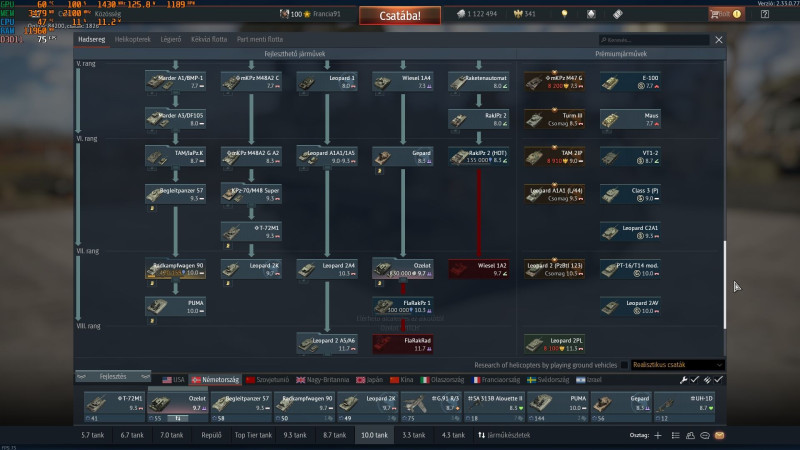Viewport: 800px width, 450px height.
Task: Select the Raketenautomat vehicle card
Action: tap(479, 81)
